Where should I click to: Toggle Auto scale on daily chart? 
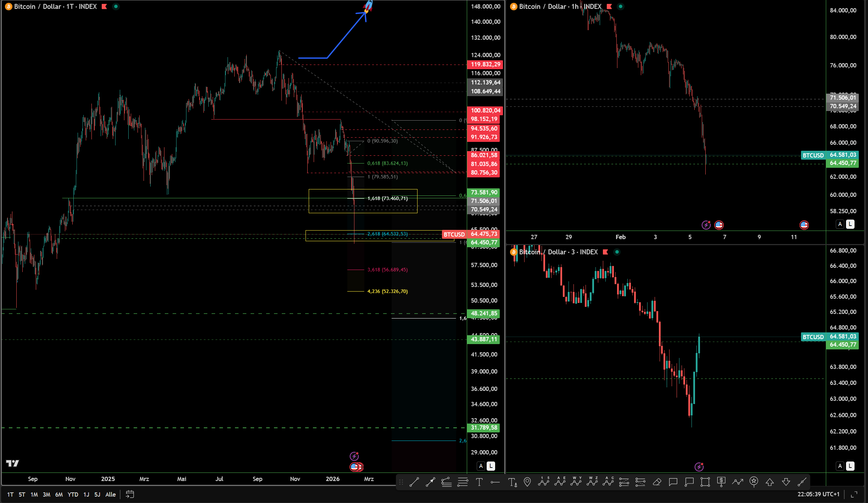point(481,466)
